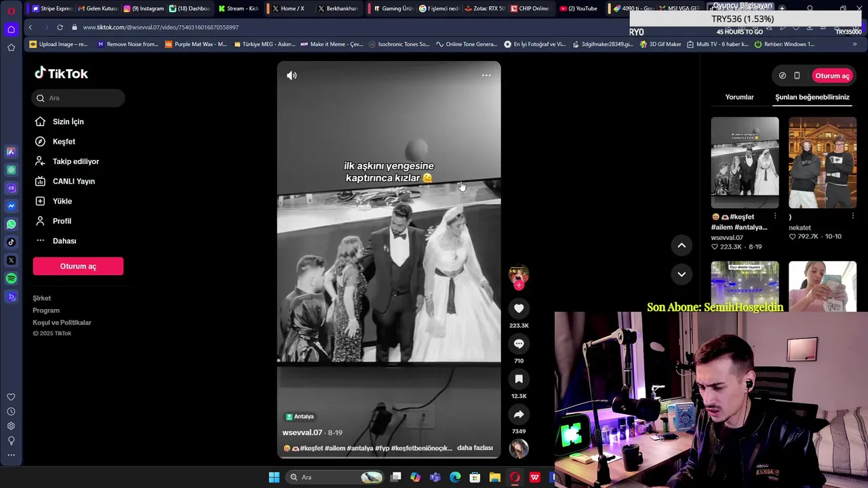Image resolution: width=868 pixels, height=488 pixels.
Task: Switch to Stream - Kick browser tab
Action: click(239, 9)
